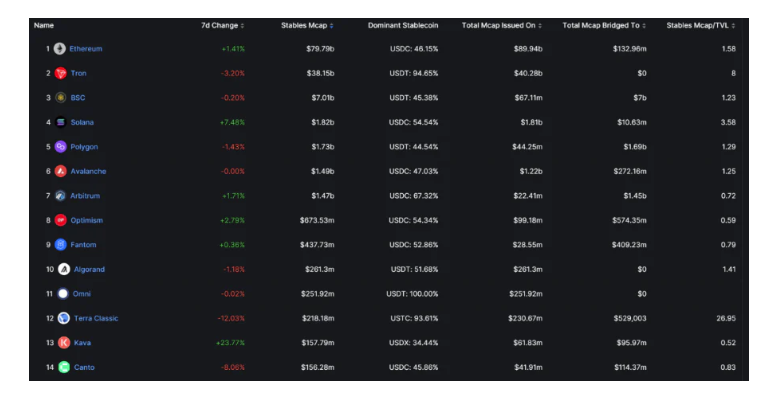
Task: Click the Kava chain logo icon
Action: pos(64,343)
